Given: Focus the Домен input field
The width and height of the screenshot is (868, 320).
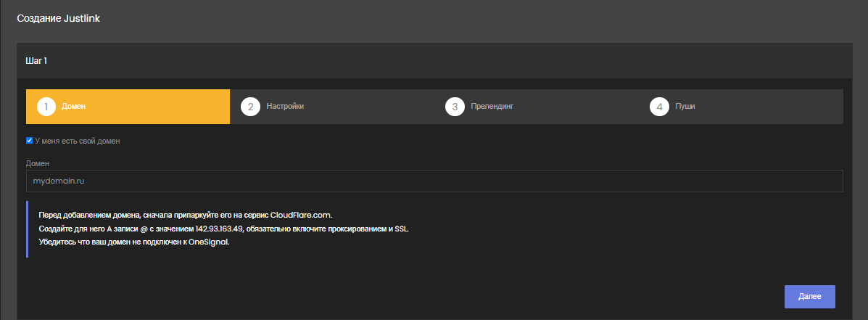Looking at the screenshot, I should (x=434, y=181).
